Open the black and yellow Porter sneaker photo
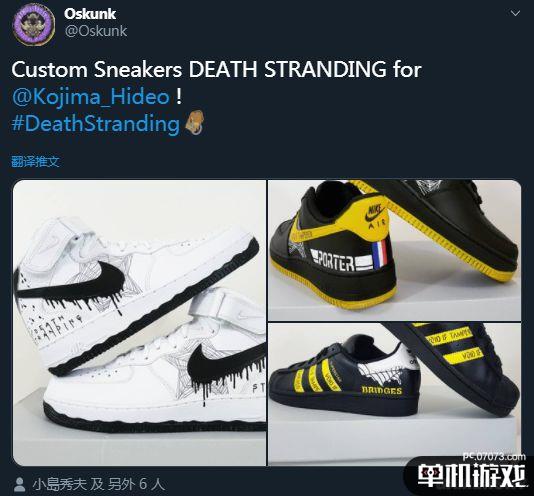Viewport: 534px width, 496px height. coord(394,250)
